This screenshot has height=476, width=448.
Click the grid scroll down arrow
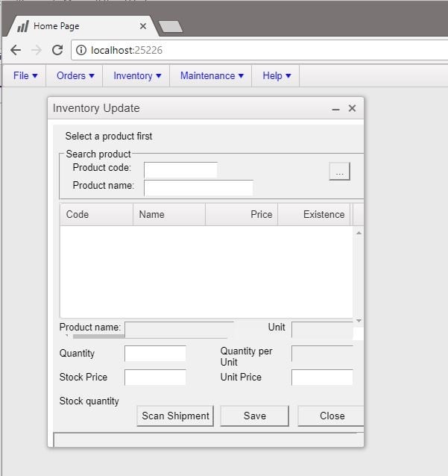[359, 321]
